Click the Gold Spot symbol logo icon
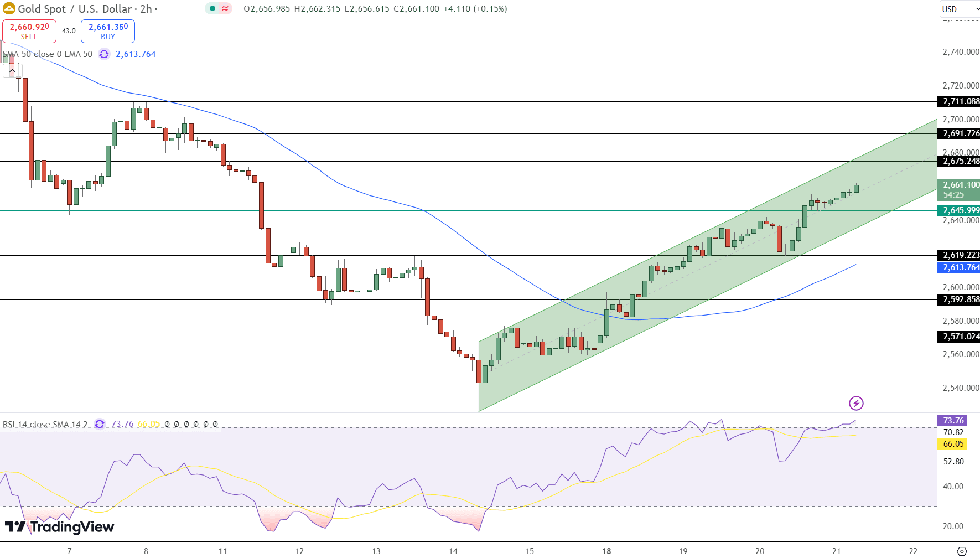The image size is (980, 558). [9, 9]
